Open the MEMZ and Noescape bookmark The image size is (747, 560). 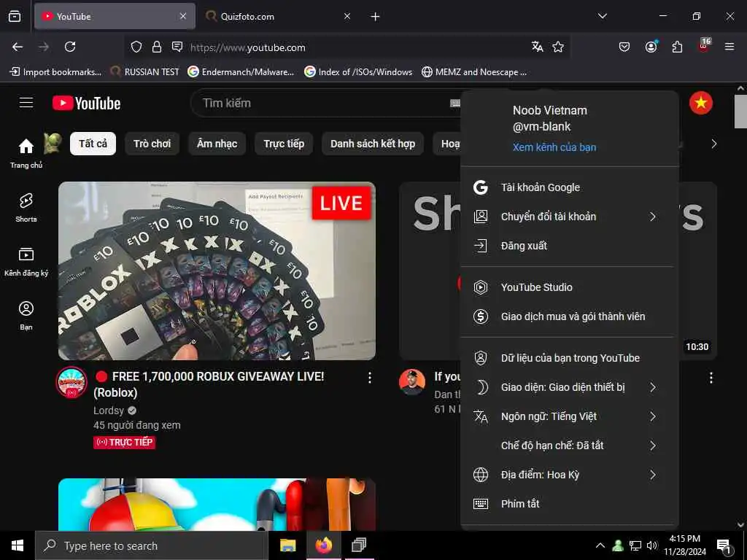tap(474, 72)
